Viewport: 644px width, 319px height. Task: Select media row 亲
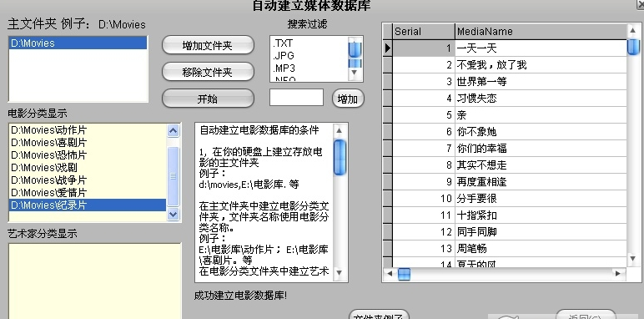click(541, 115)
